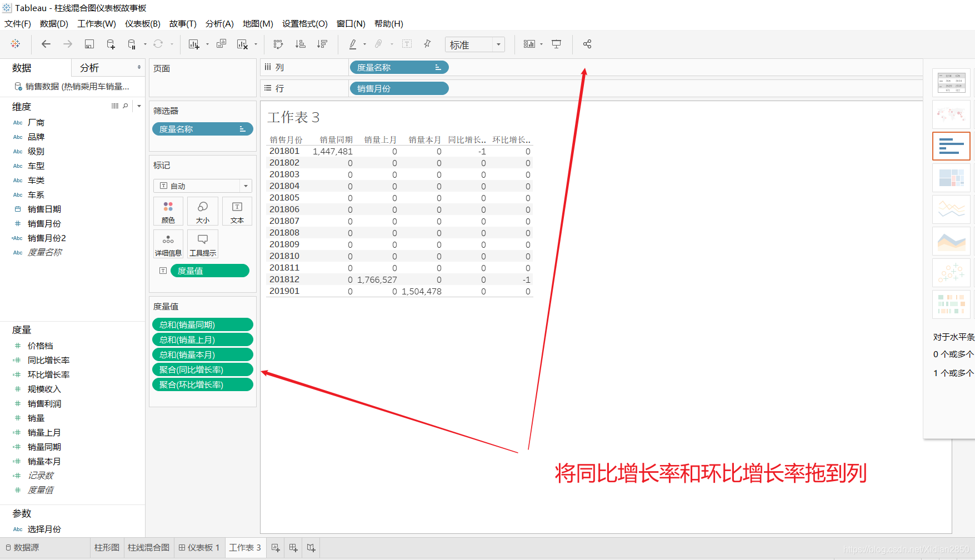The width and height of the screenshot is (975, 560).
Task: Click the 总和(销量同期) measure value pill
Action: click(203, 324)
